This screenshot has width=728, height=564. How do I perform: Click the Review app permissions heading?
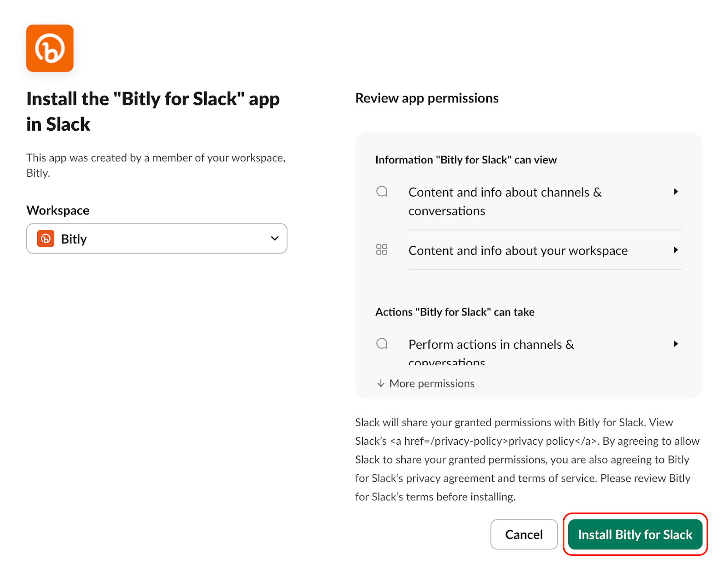[x=427, y=98]
